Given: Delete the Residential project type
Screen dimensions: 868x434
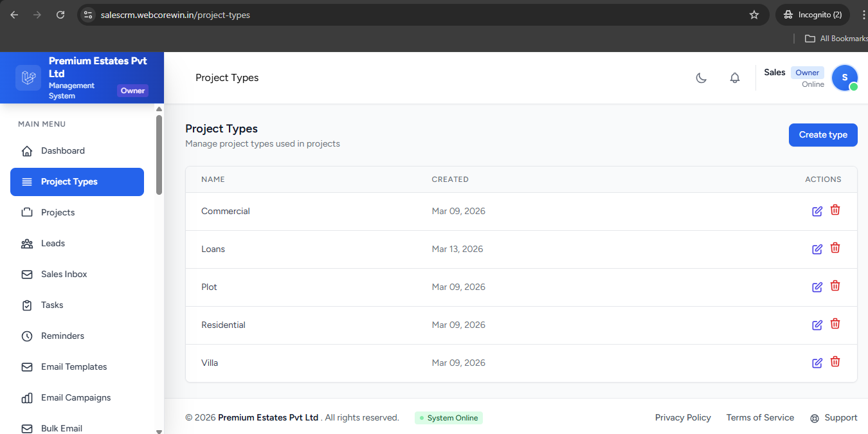Looking at the screenshot, I should (x=835, y=324).
